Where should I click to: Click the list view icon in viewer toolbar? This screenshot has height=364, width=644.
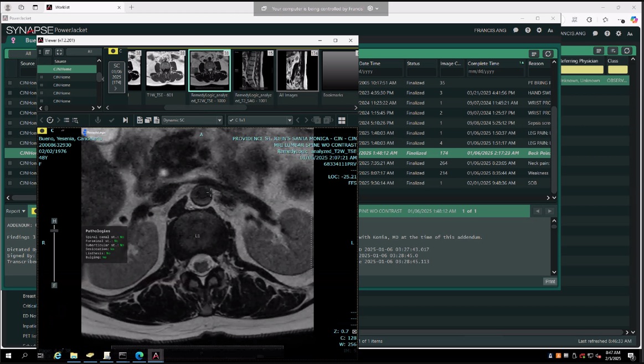click(66, 120)
